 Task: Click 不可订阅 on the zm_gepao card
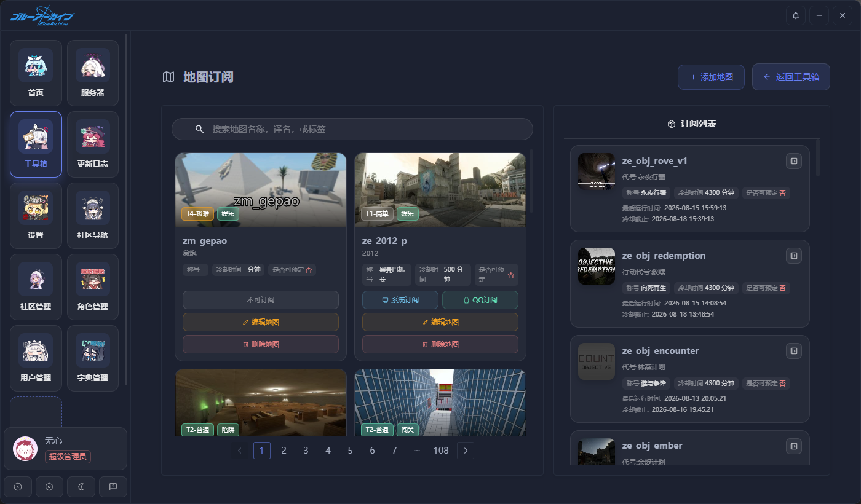coord(261,300)
